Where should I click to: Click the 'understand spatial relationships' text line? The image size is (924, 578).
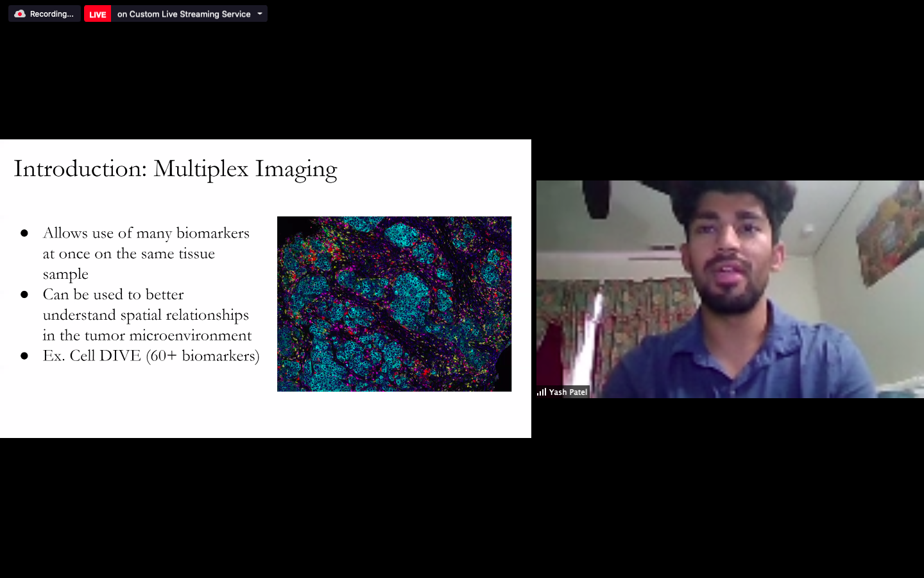pyautogui.click(x=146, y=315)
